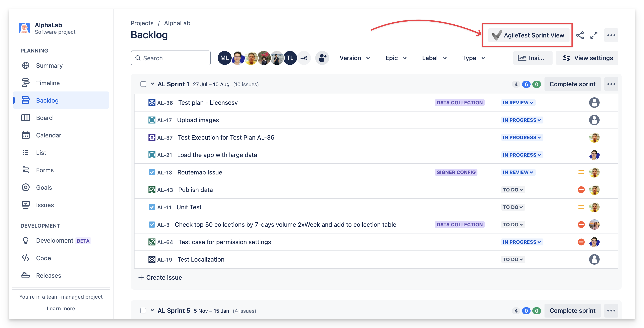
Task: Click the add people icon
Action: (x=322, y=58)
